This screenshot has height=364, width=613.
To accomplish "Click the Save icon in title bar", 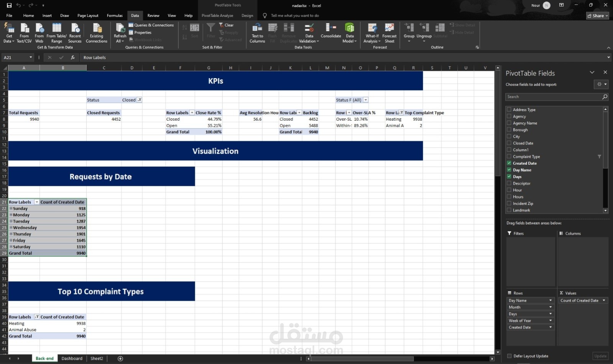I will [x=9, y=5].
